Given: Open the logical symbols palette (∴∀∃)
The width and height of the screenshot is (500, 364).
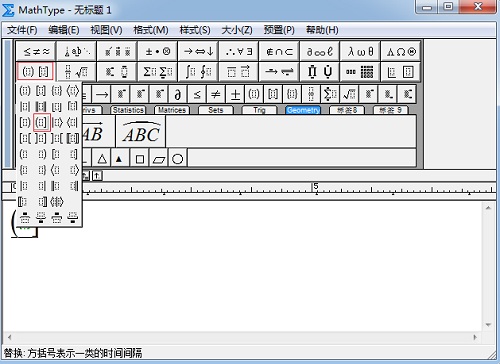Looking at the screenshot, I should pyautogui.click(x=239, y=51).
